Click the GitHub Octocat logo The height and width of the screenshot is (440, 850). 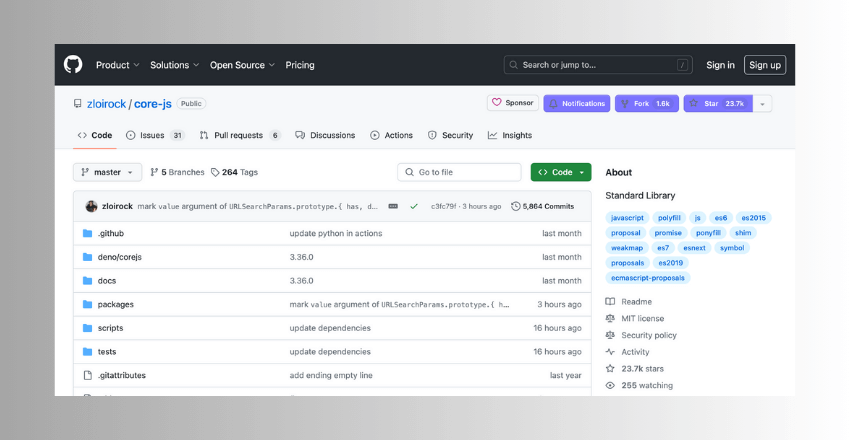pyautogui.click(x=73, y=64)
